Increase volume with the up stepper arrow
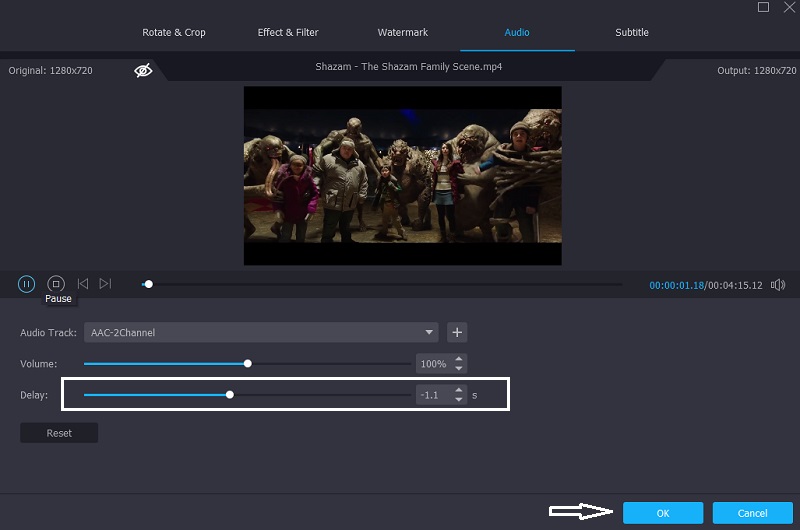Image resolution: width=800 pixels, height=530 pixels. [x=458, y=359]
